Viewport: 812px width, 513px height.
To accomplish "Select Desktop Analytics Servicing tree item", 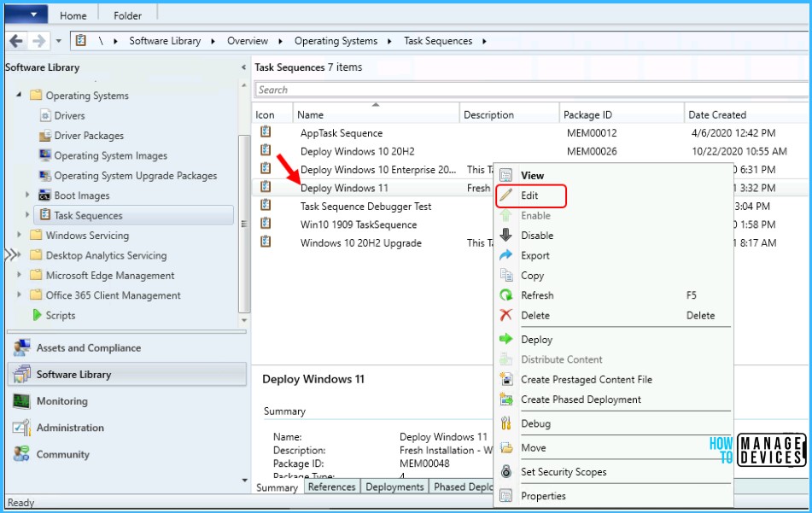I will [x=106, y=255].
